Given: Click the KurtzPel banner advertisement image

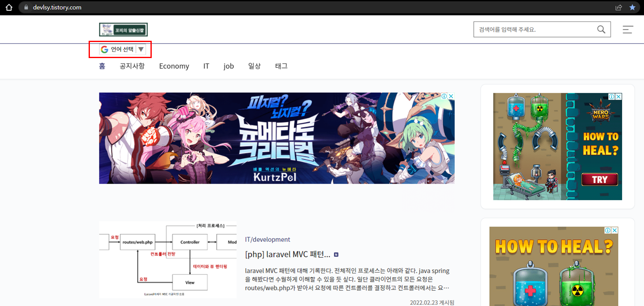Looking at the screenshot, I should [x=277, y=138].
